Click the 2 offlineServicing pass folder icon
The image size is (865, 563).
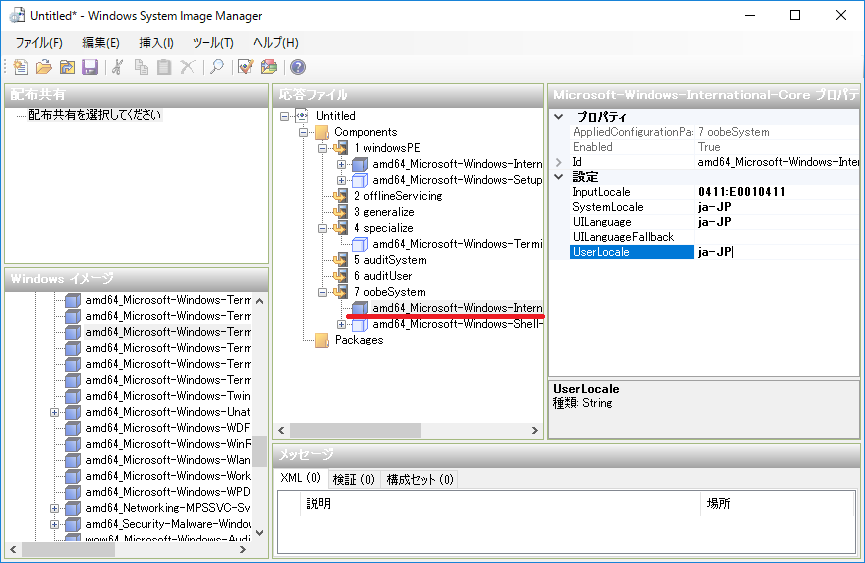tap(340, 196)
